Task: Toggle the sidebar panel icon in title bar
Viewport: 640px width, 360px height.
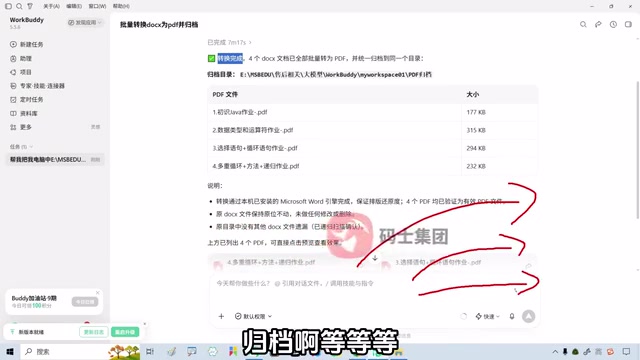Action: pyautogui.click(x=8, y=6)
